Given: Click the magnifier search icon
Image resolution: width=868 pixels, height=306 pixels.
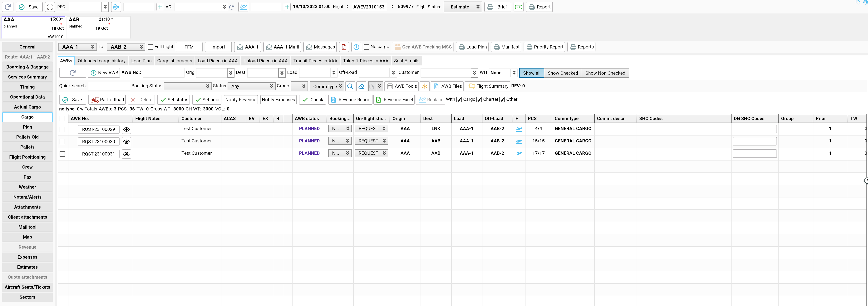Looking at the screenshot, I should (350, 86).
